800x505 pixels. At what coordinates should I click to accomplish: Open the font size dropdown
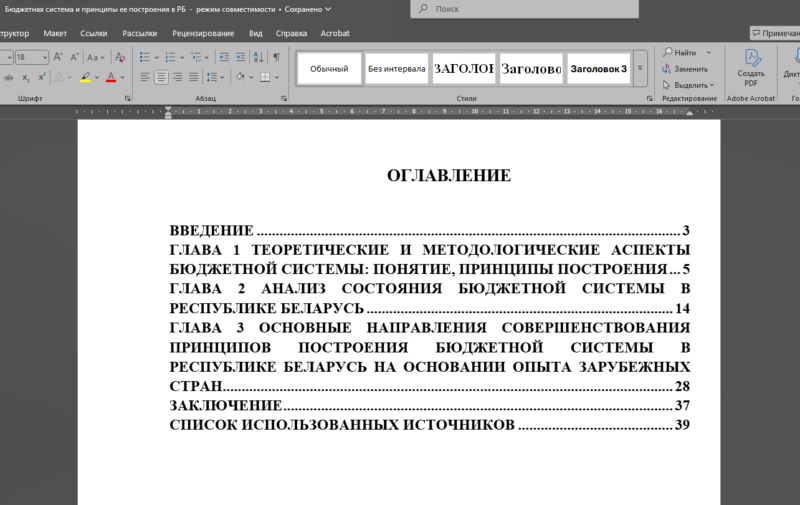click(x=45, y=58)
